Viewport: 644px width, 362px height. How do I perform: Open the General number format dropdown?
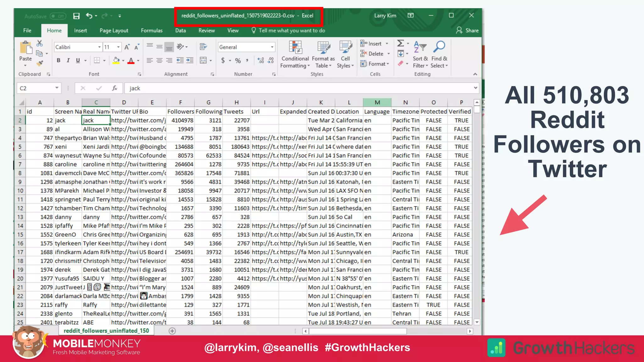coord(272,47)
